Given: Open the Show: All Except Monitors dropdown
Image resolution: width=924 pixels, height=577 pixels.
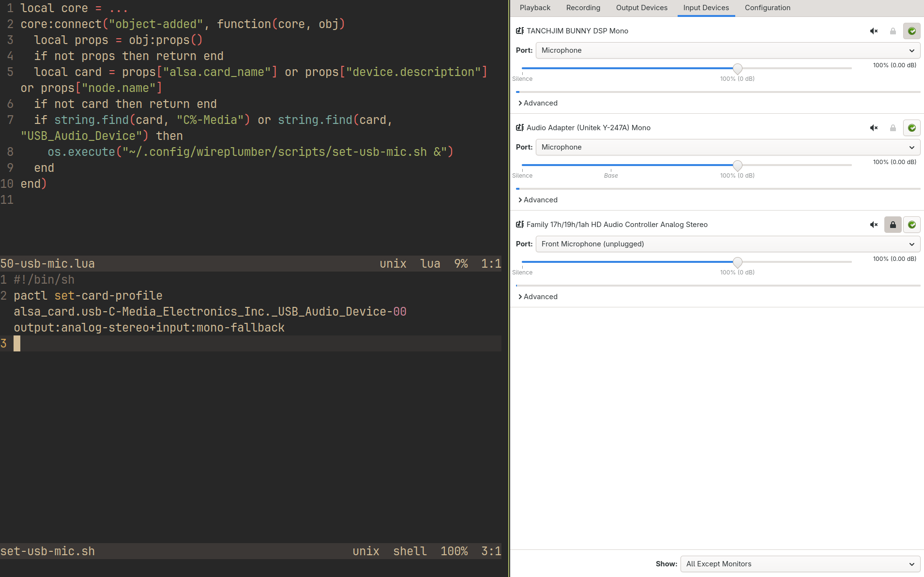Looking at the screenshot, I should pyautogui.click(x=800, y=564).
